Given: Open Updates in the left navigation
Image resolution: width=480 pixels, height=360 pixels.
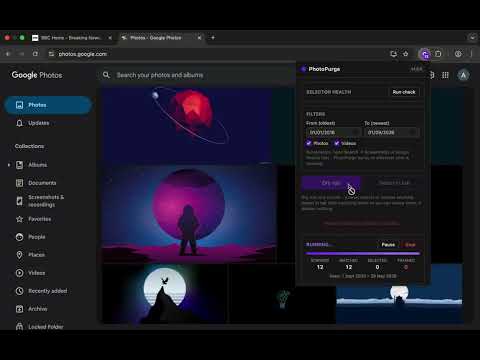Looking at the screenshot, I should tap(48, 123).
